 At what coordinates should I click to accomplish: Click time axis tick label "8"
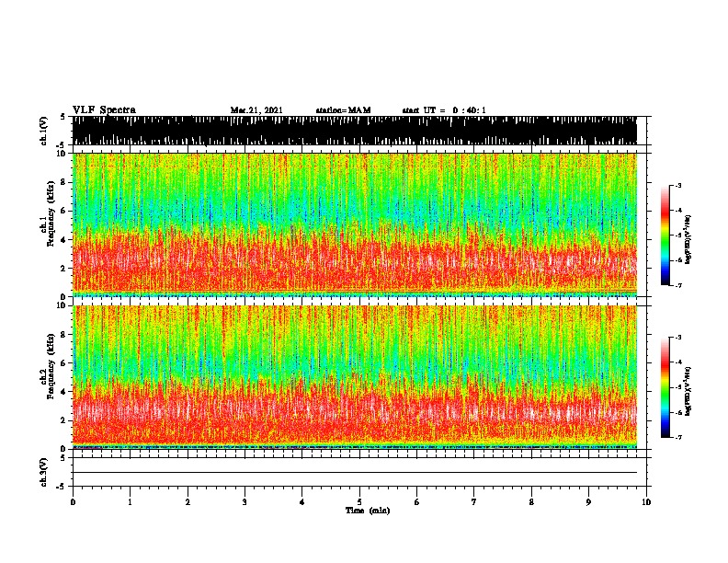pyautogui.click(x=531, y=502)
